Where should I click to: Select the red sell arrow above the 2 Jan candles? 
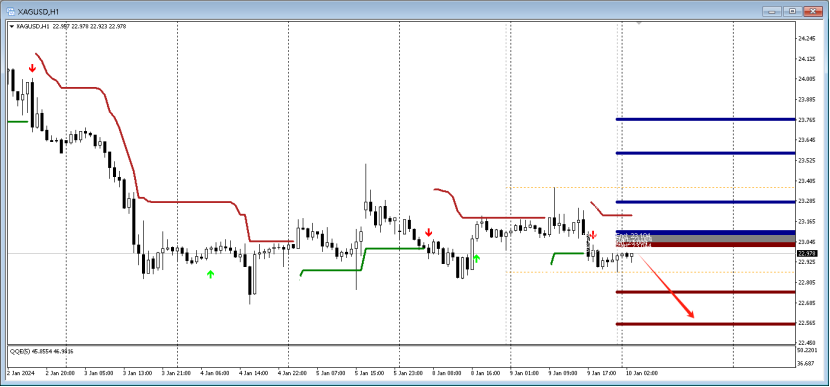(x=32, y=68)
